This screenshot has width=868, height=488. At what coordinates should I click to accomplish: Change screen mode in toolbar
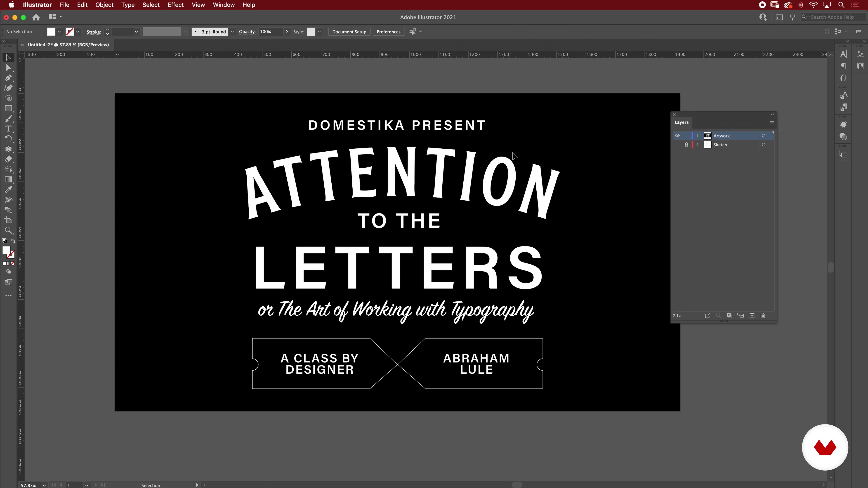point(8,282)
